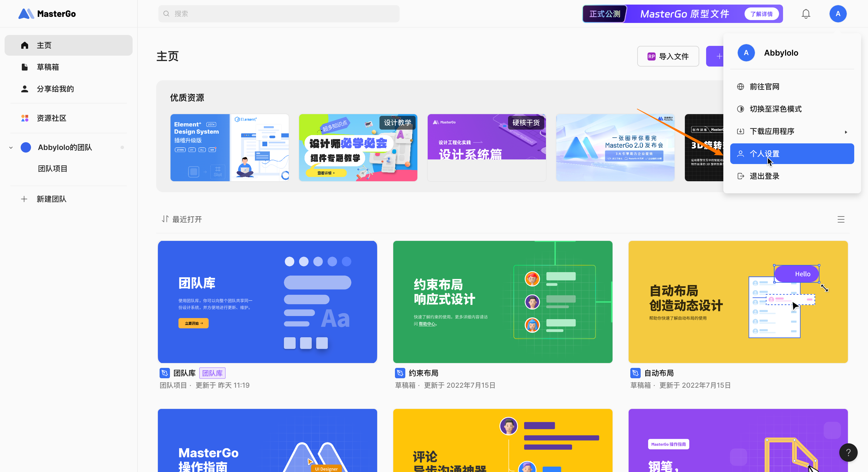Choose 退出登录 to log out
The width and height of the screenshot is (868, 472).
(x=764, y=176)
